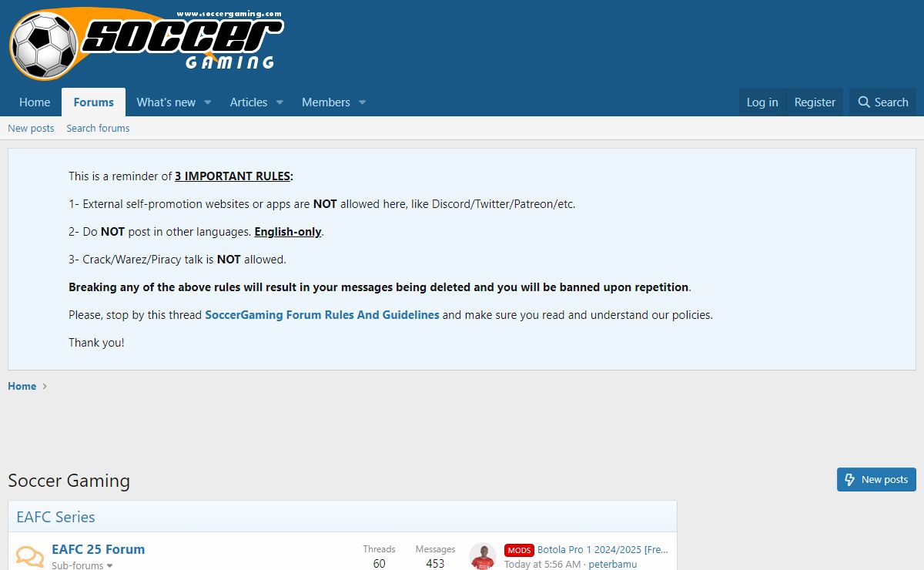The image size is (924, 570).
Task: Open peterbamu's avatar thumbnail
Action: click(x=483, y=556)
